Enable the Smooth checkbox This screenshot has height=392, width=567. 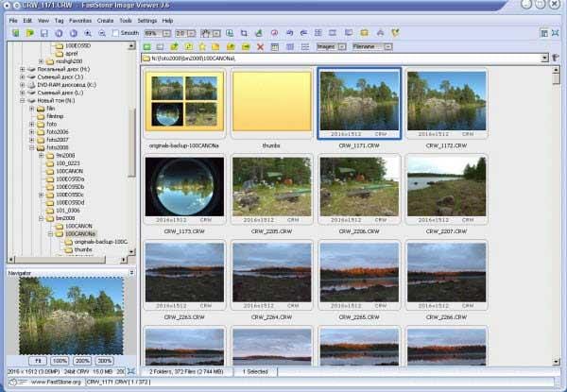[x=115, y=33]
